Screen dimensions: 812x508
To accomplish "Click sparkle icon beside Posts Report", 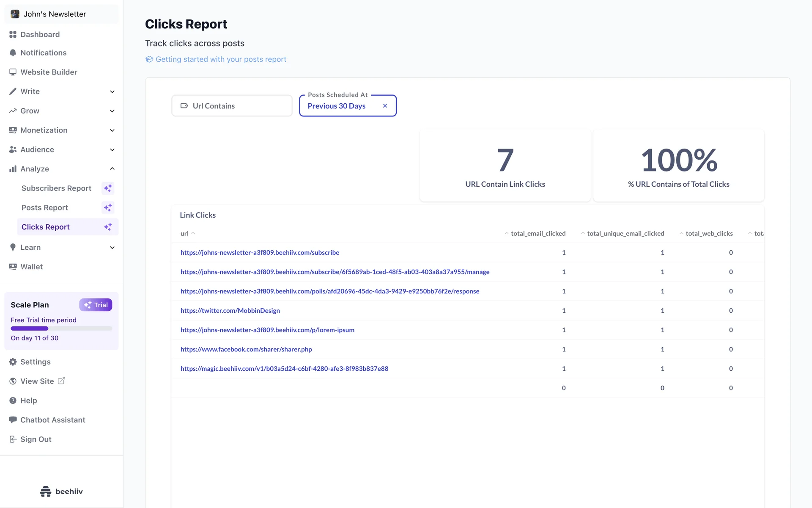I will 108,207.
